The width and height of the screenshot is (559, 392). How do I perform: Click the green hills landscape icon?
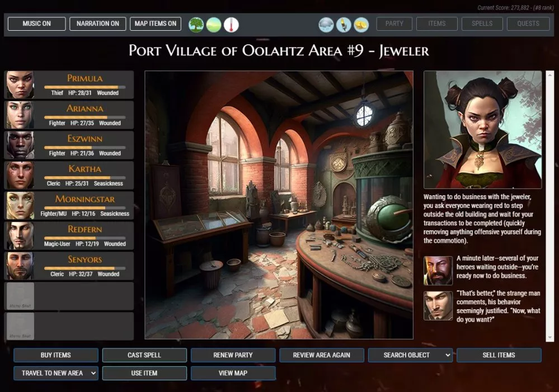(x=213, y=24)
